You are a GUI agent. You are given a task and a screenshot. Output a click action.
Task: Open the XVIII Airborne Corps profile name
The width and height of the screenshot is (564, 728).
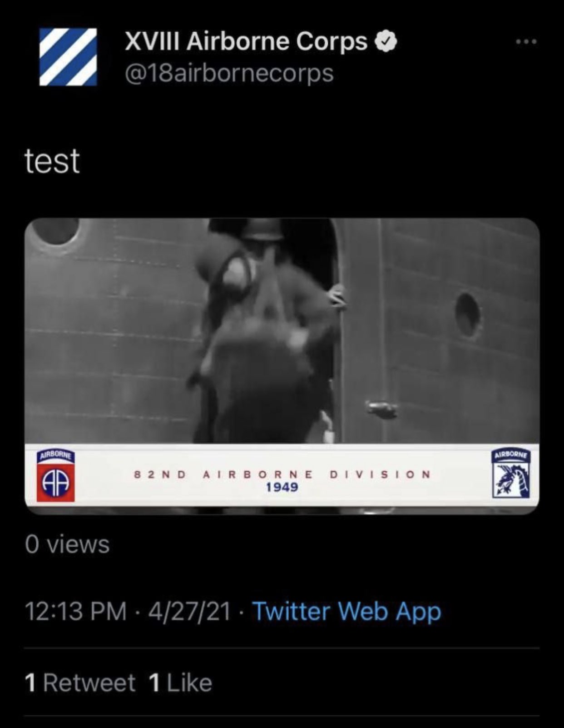tap(246, 42)
